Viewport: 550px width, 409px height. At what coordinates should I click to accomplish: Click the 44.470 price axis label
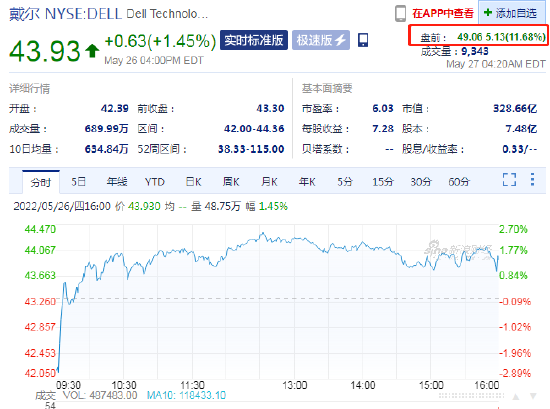40,229
